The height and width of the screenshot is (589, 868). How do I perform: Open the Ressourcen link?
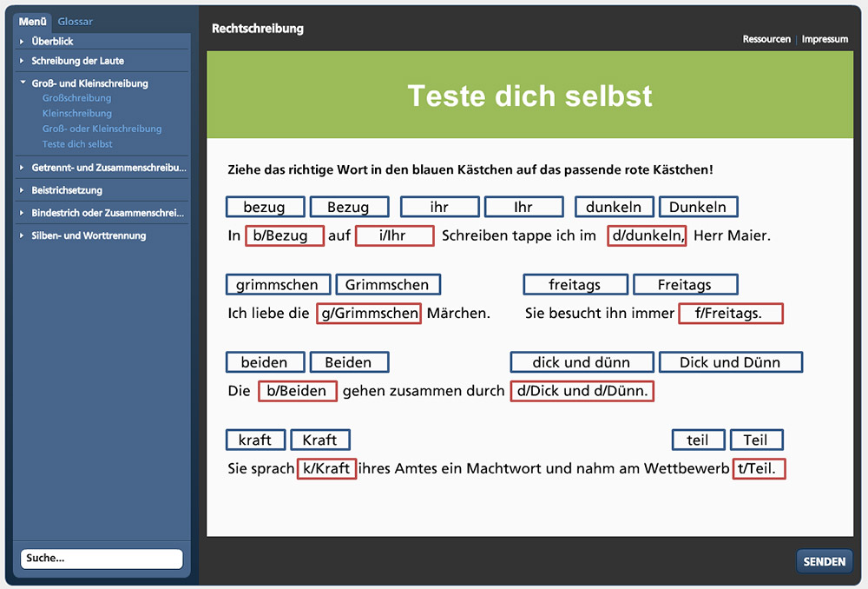[766, 39]
